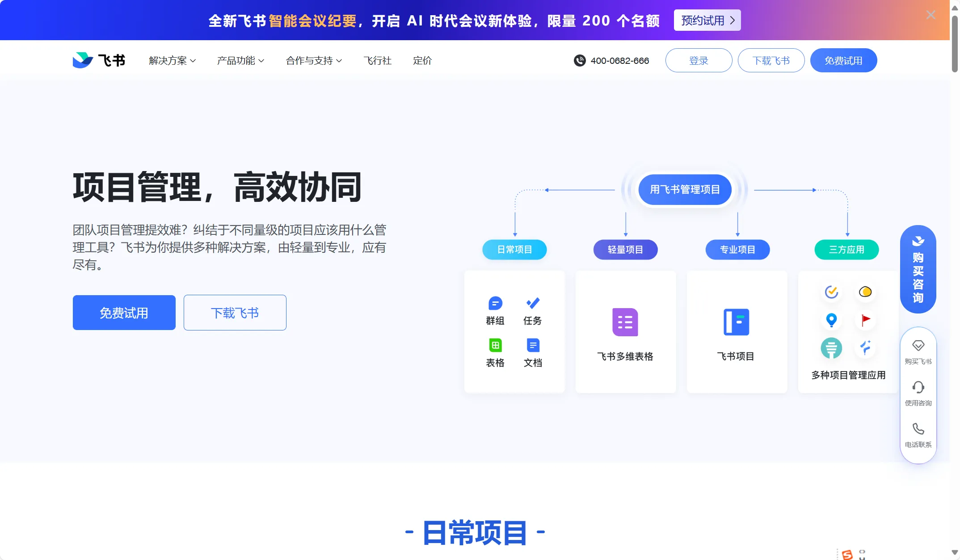Close the top promotional banner
This screenshot has width=960, height=560.
tap(931, 15)
